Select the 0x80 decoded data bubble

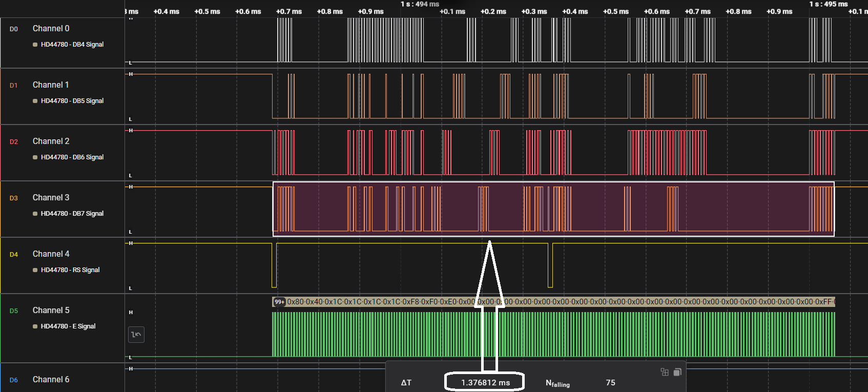point(295,302)
